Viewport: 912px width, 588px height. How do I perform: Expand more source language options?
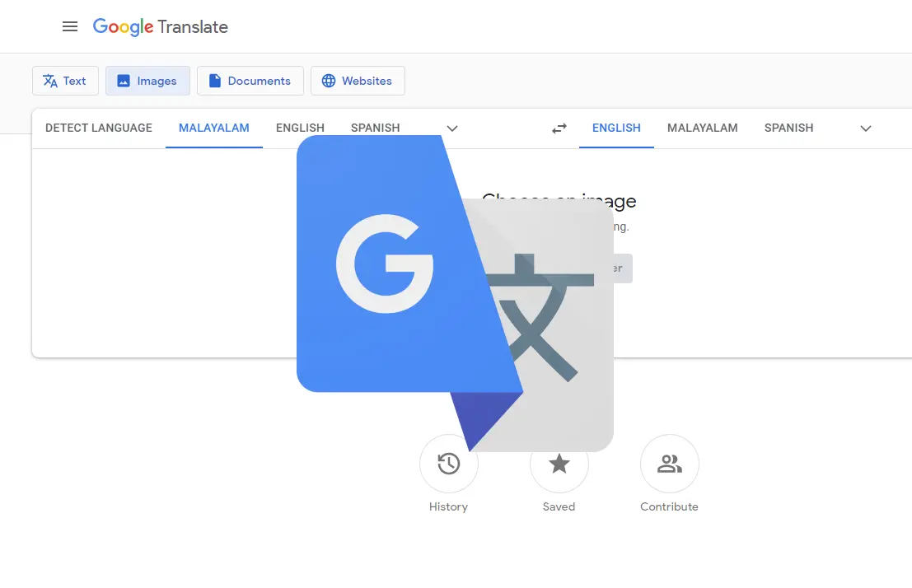(x=451, y=128)
